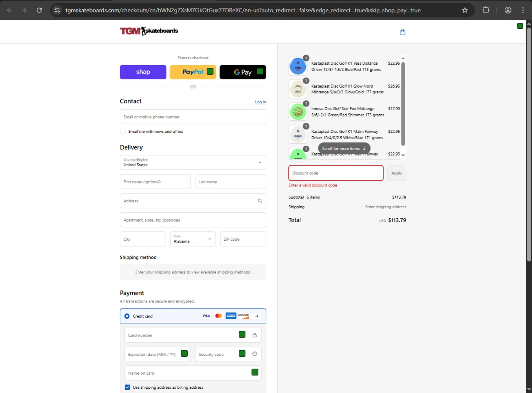The height and width of the screenshot is (393, 532).
Task: Click the $17.99 item price
Action: coord(394,109)
